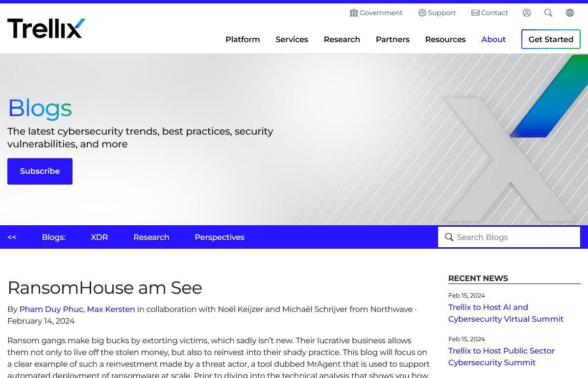Open the Government link
Screen dimensions: 588x378
(x=381, y=13)
